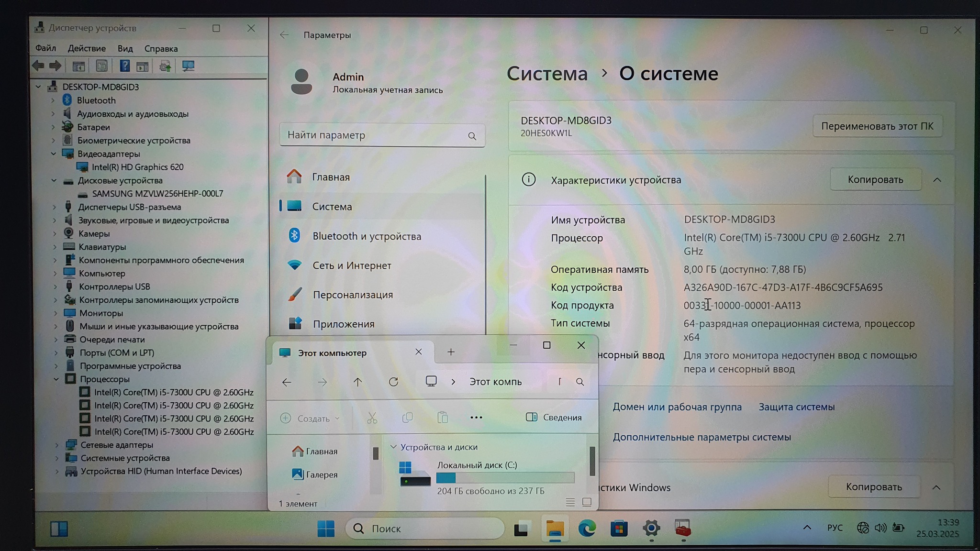Viewport: 980px width, 551px height.
Task: Click Переименовать этот ПК button
Action: point(877,126)
